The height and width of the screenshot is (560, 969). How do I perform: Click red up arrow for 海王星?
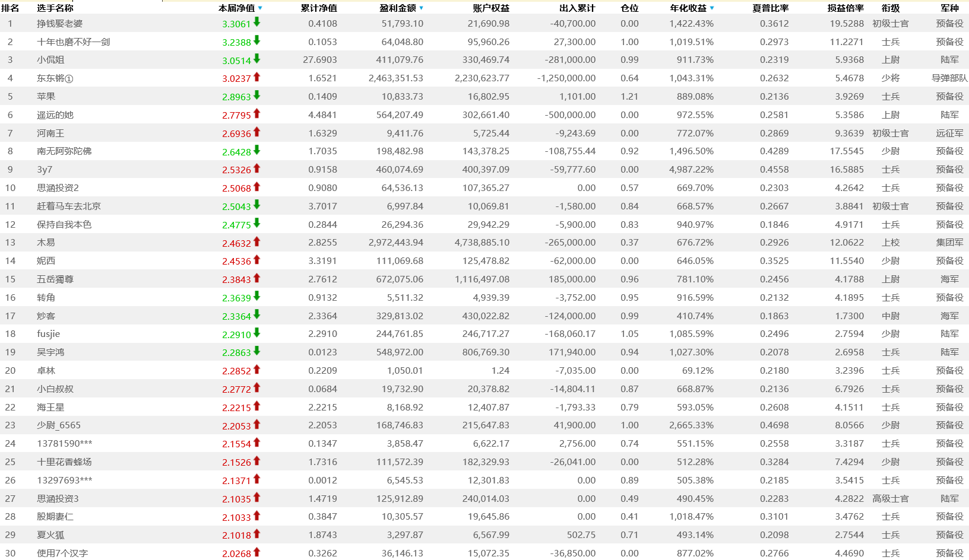[257, 406]
